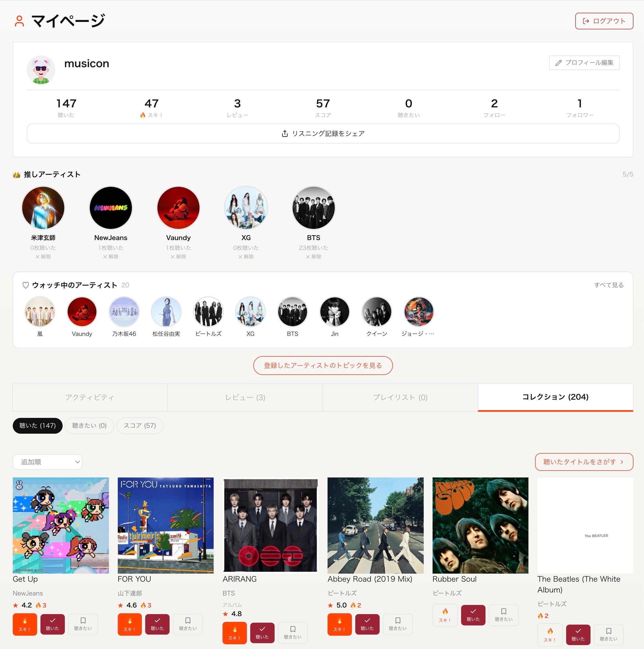Viewport: 644px width, 649px height.
Task: Switch to the レビュー (3) tab
Action: pos(245,397)
